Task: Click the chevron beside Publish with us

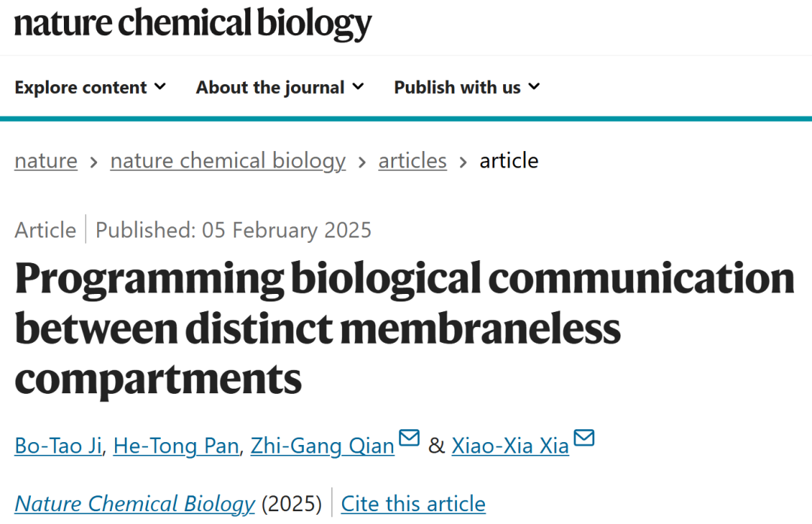Action: [x=534, y=86]
